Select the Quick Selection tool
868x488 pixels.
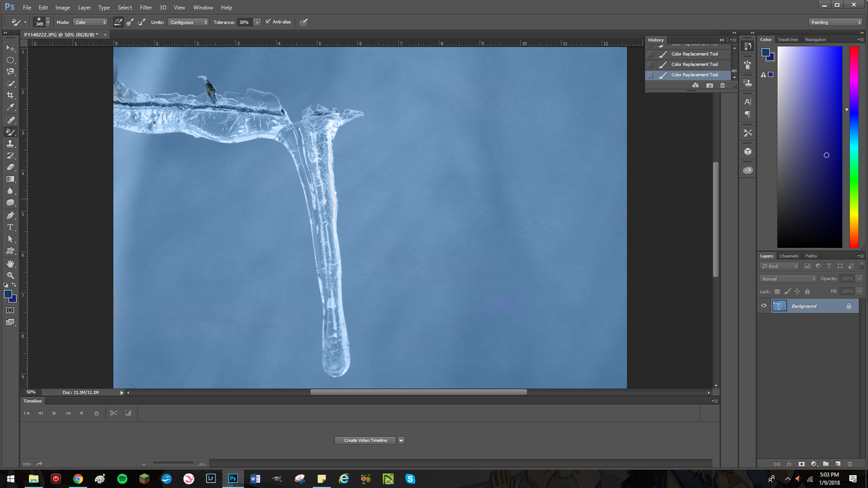[x=10, y=83]
